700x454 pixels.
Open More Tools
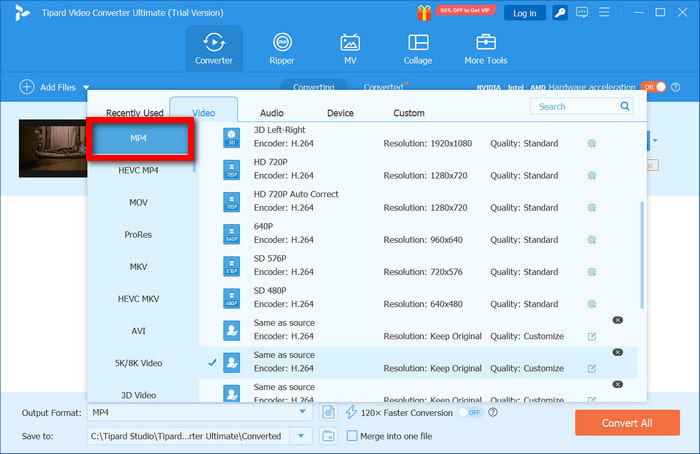tap(486, 49)
